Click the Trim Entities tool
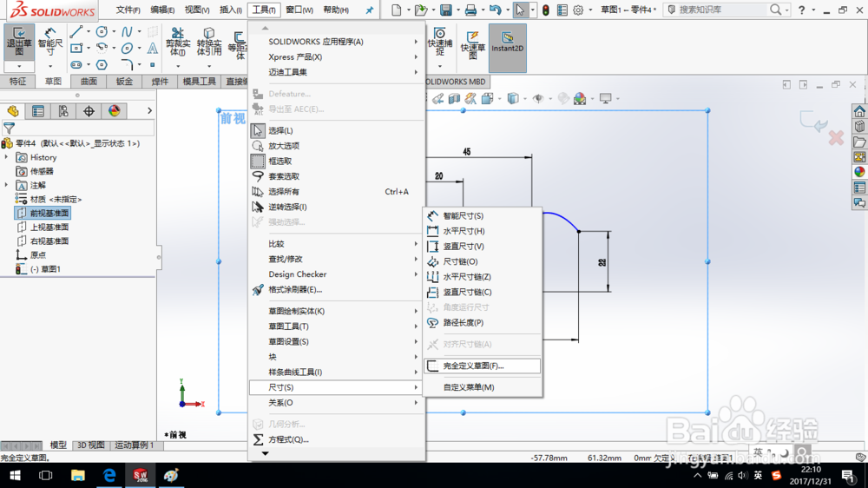Screen dimensions: 868x488 tap(178, 42)
